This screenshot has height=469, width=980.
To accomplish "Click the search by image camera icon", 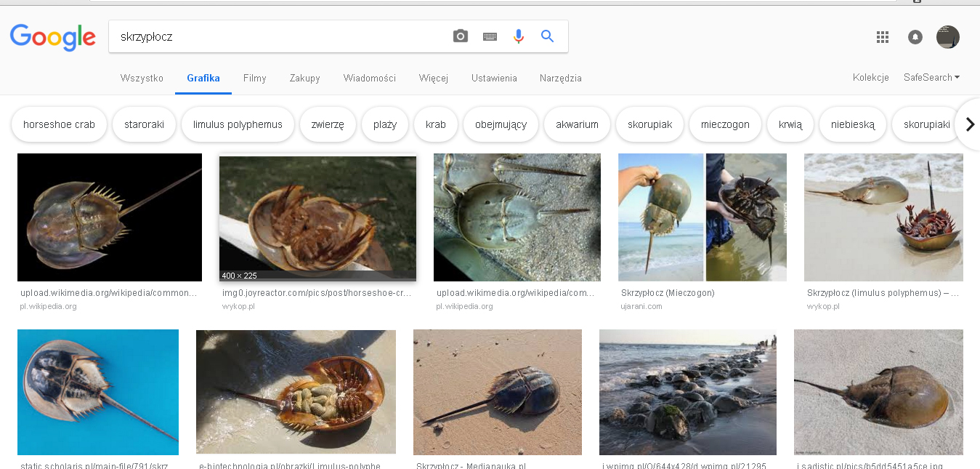I will point(461,36).
